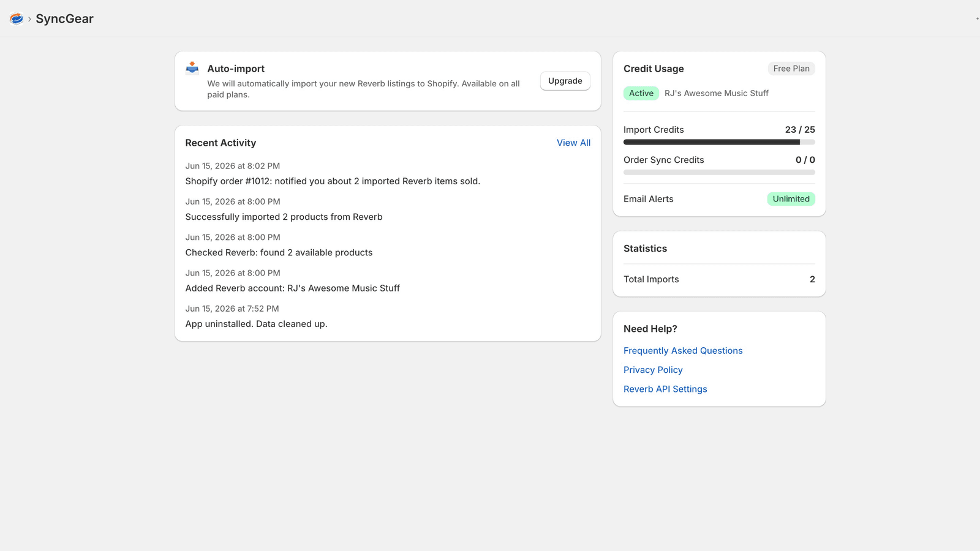The width and height of the screenshot is (980, 551).
Task: Click the Import Credits progress bar
Action: (719, 142)
